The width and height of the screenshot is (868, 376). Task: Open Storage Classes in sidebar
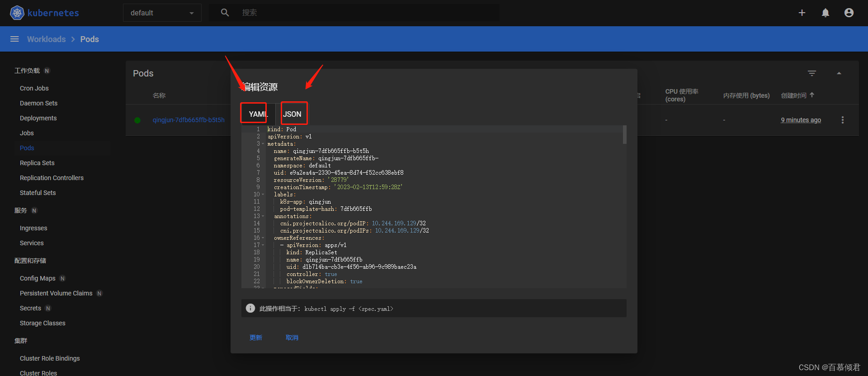42,323
